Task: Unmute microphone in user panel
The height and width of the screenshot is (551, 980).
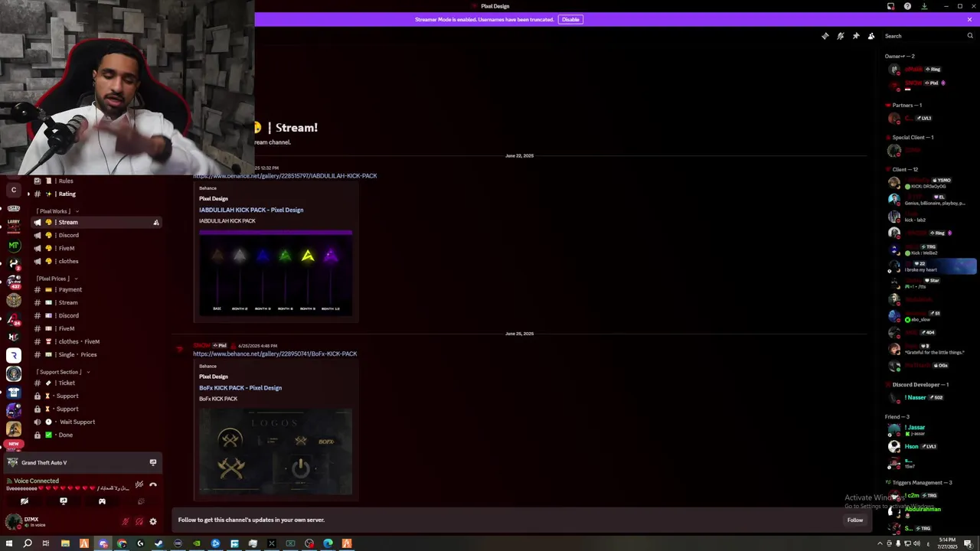Action: click(x=126, y=522)
